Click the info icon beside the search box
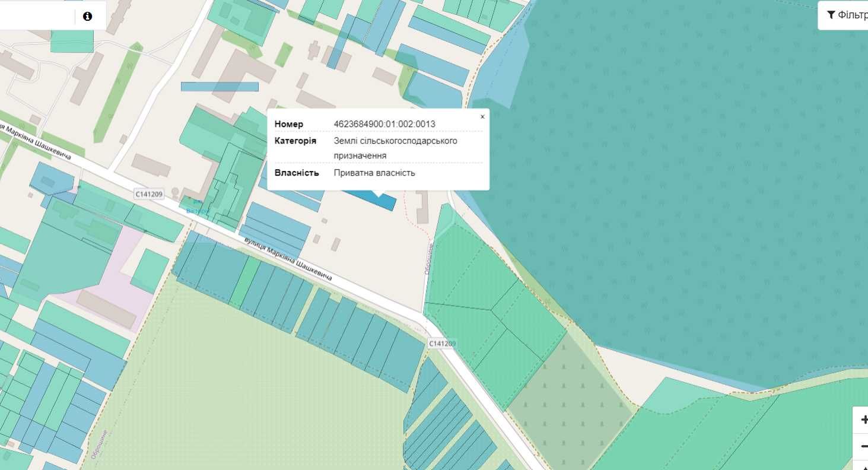Viewport: 868px width, 470px height. [x=88, y=16]
